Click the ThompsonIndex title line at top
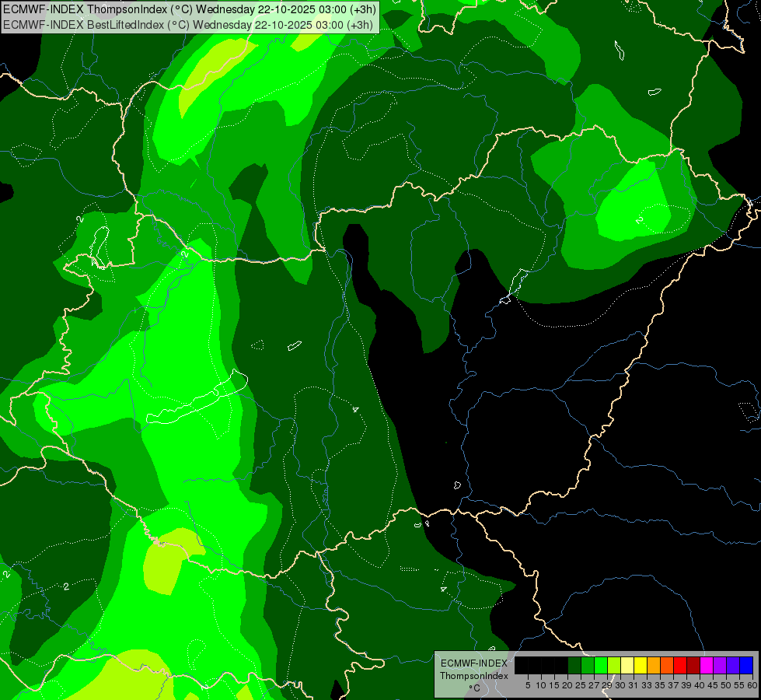Image resolution: width=761 pixels, height=700 pixels. [x=190, y=9]
